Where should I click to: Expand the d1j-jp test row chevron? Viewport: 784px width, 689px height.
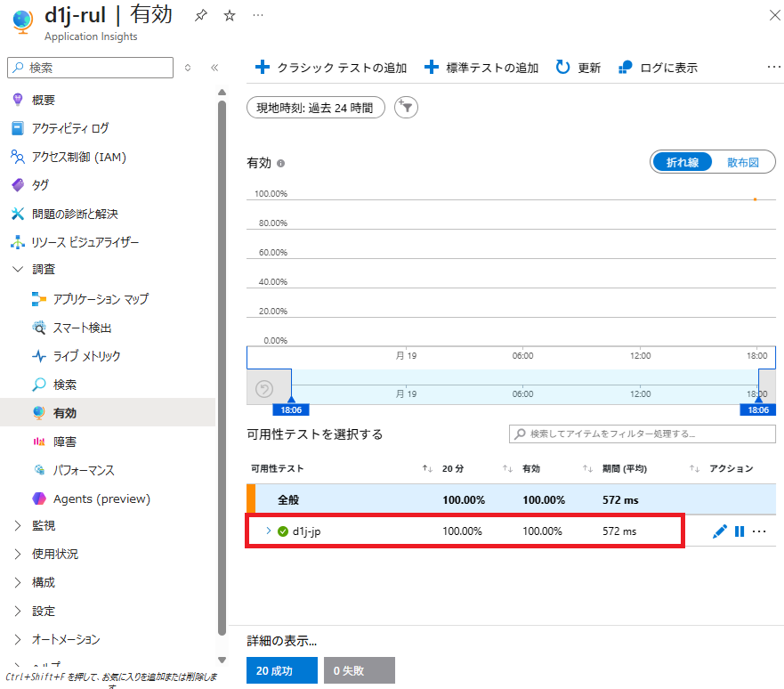pos(268,531)
